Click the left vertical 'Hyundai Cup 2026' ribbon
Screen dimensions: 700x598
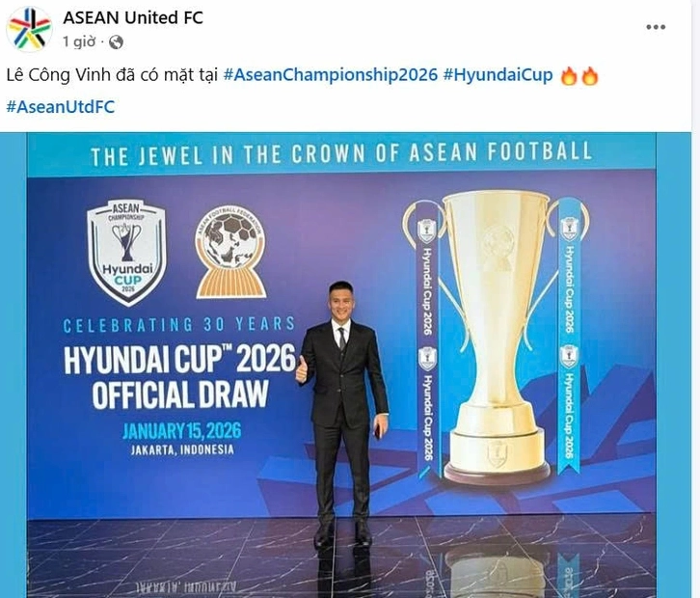click(x=427, y=340)
